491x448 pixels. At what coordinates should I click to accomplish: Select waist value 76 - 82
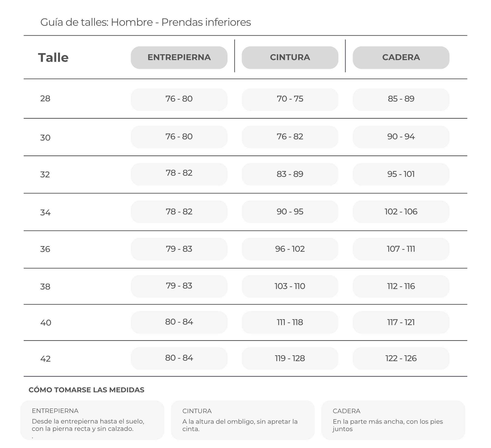290,137
